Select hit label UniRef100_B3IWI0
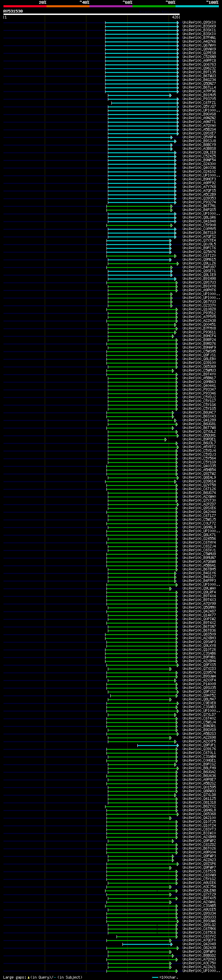 click(x=199, y=833)
